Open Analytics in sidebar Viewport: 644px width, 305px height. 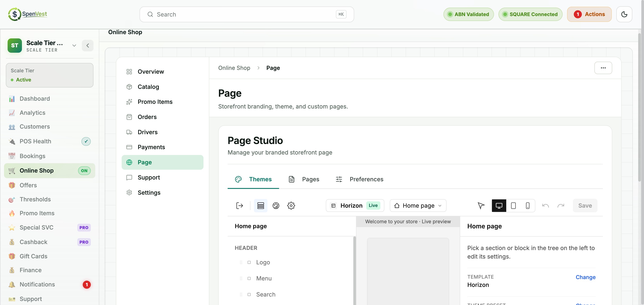[49, 113]
